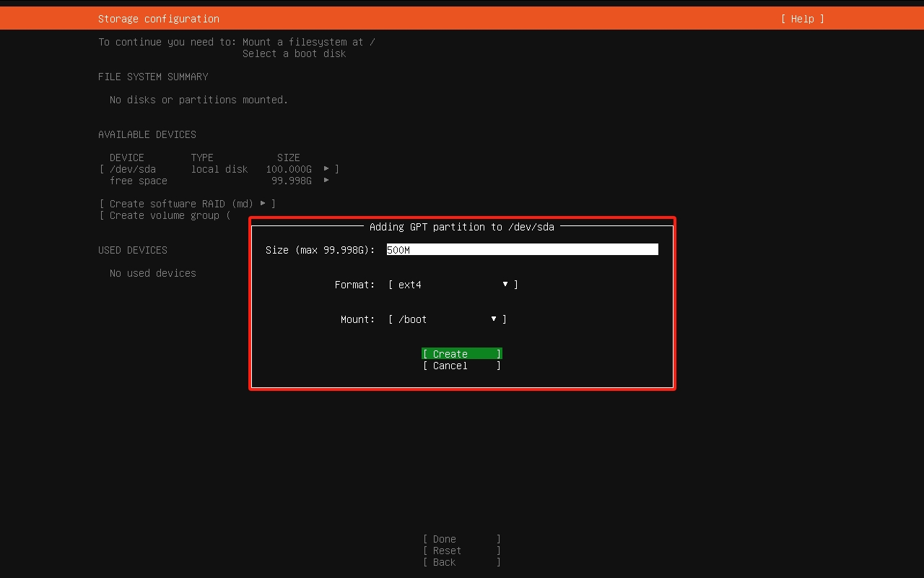The image size is (924, 578).
Task: Click the 'Adding GPT partition to /dev/sda' dialog title
Action: point(462,227)
